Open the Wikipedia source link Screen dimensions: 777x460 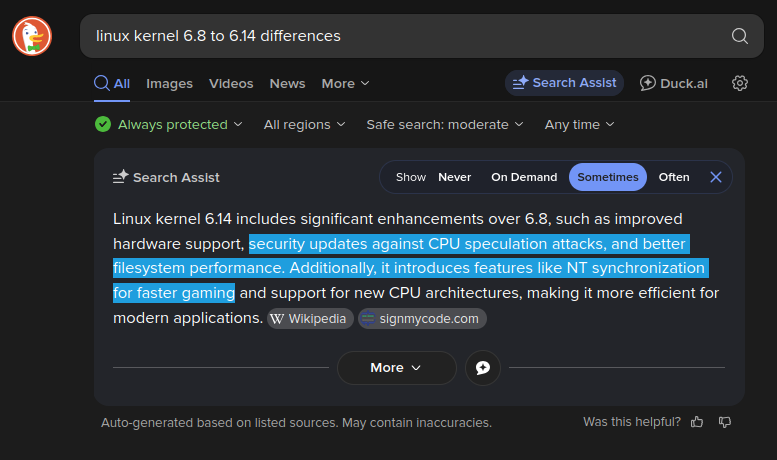[310, 319]
